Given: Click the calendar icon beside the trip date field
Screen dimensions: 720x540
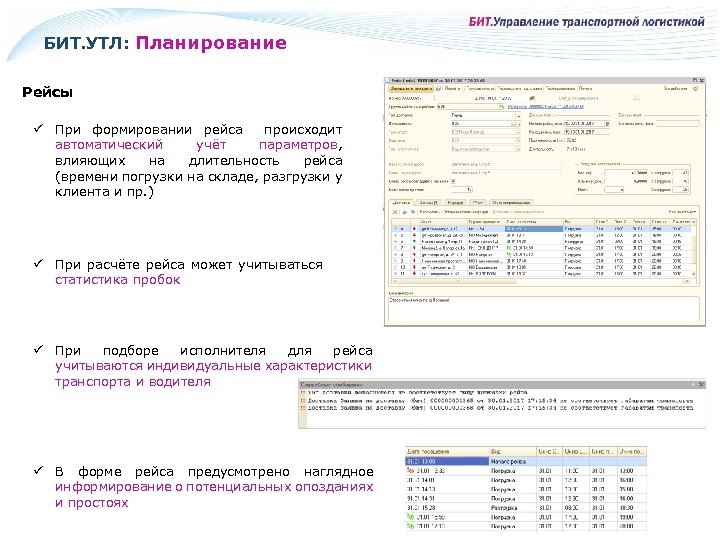Looking at the screenshot, I should [x=532, y=98].
